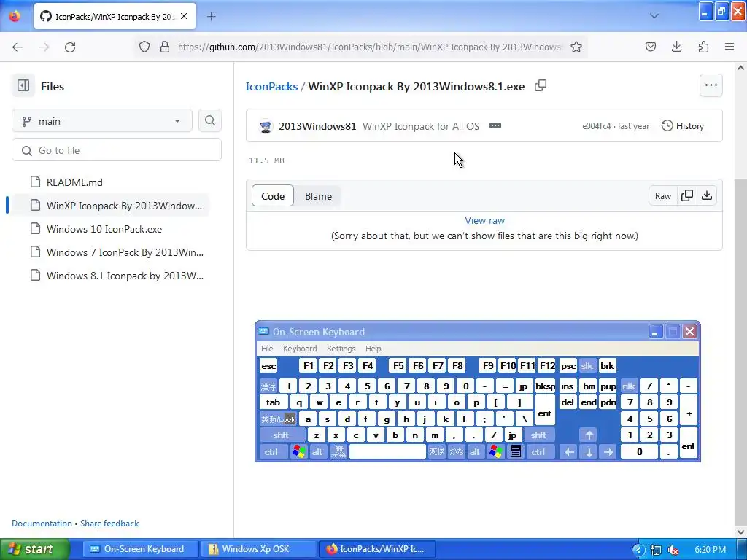Go back with the browser back arrow
Screen dimensions: 747x560
coord(18,47)
